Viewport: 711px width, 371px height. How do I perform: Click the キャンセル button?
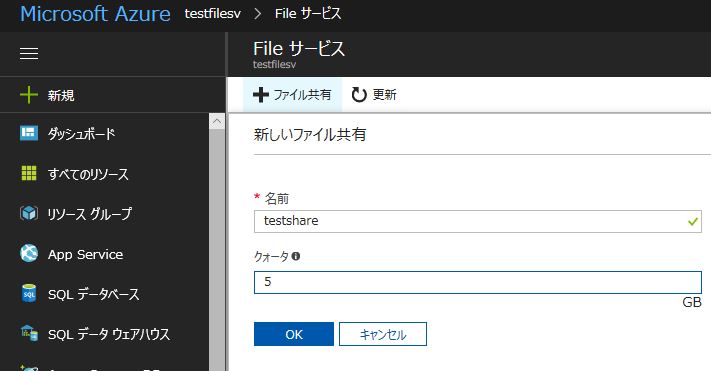coord(383,334)
